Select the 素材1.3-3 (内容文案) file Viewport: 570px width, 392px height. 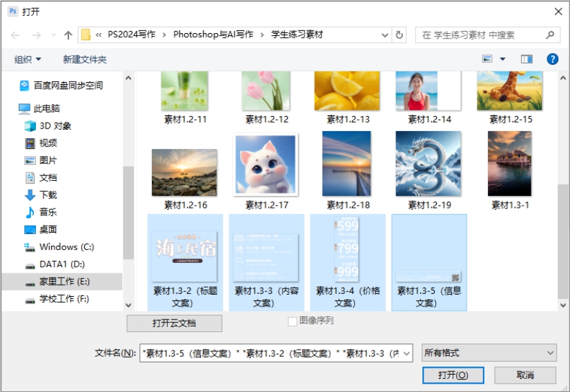pyautogui.click(x=266, y=262)
